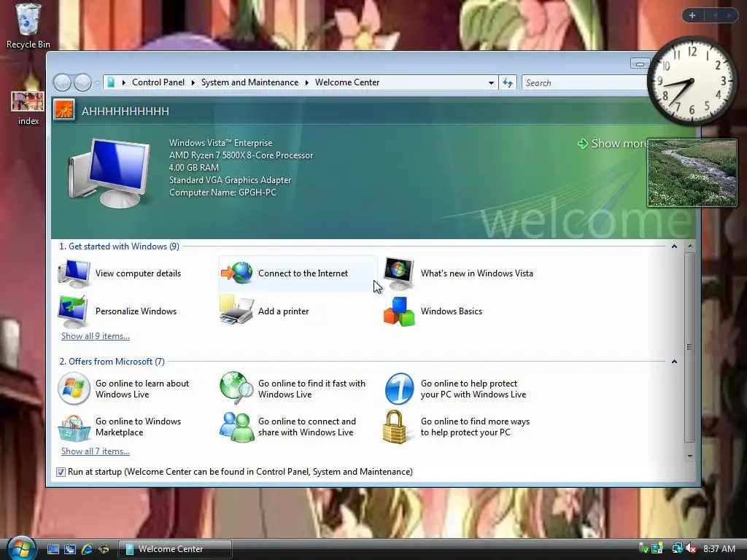Click the scroll up arrow of the list
This screenshot has width=747, height=560.
pyautogui.click(x=690, y=246)
